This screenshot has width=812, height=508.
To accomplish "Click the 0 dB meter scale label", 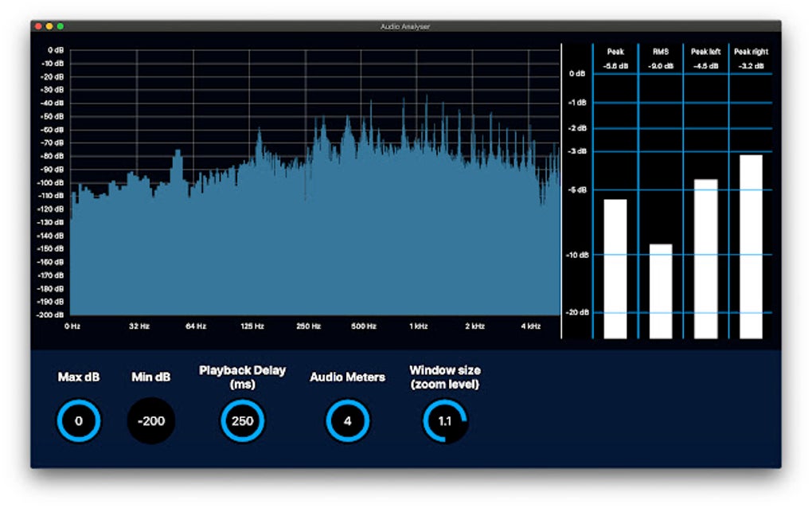I will tap(576, 73).
